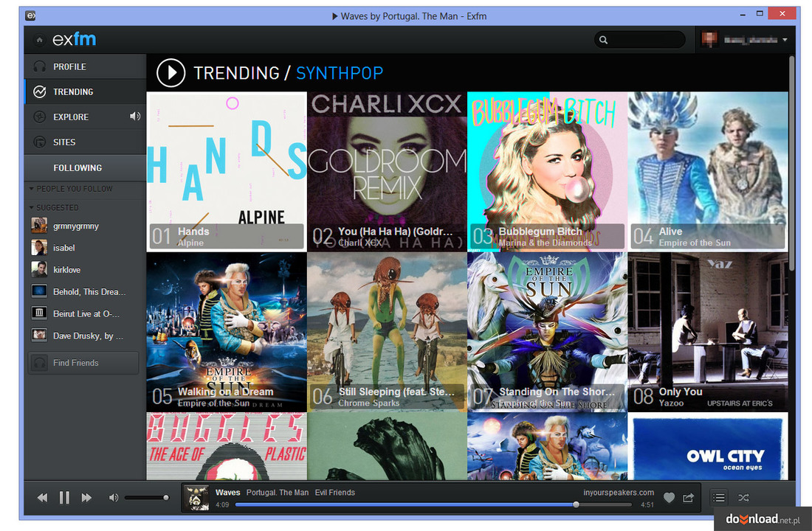Play track 04 Alive by Empire of the Sun
The image size is (812, 531).
pos(708,172)
